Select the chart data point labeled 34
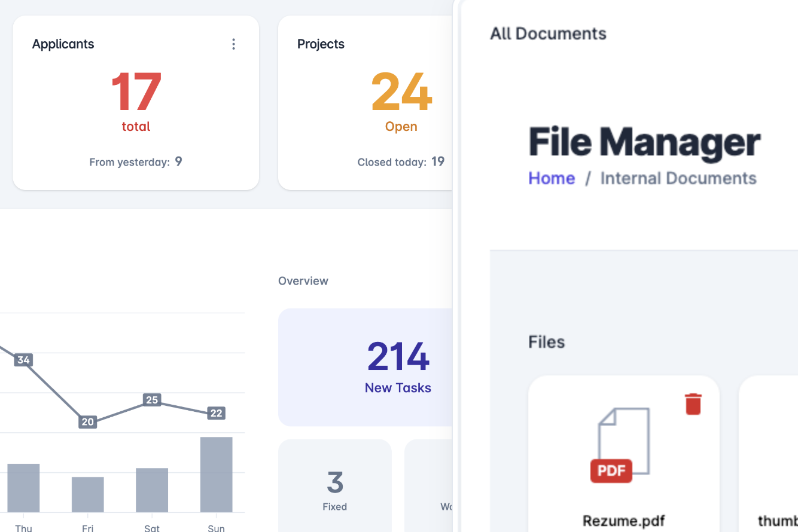798x532 pixels. [x=23, y=360]
